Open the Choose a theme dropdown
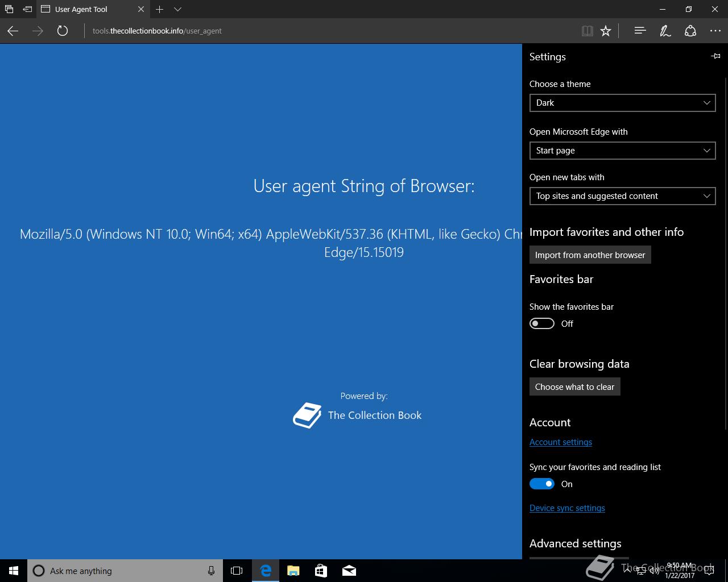Image resolution: width=728 pixels, height=582 pixels. (622, 103)
